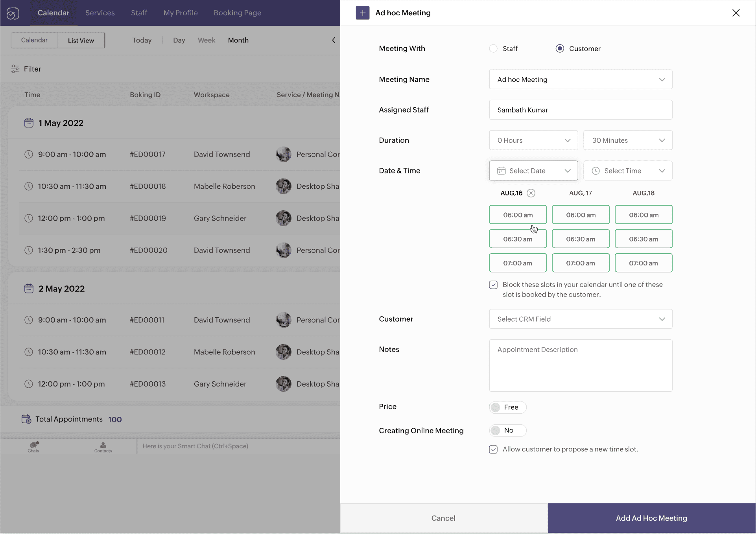Viewport: 756px width, 534px height.
Task: Click the app logo in top-left corner
Action: pyautogui.click(x=13, y=13)
